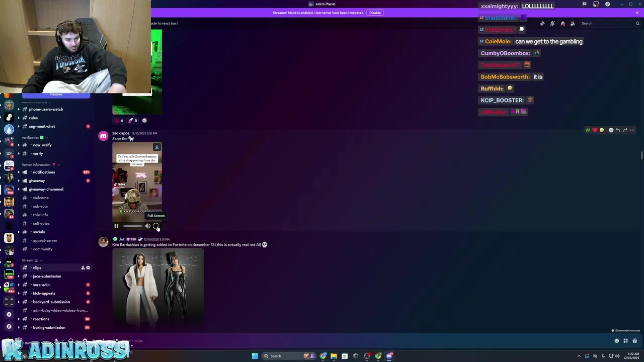Open the verify channel
Screen dimensions: 644x362
pyautogui.click(x=38, y=153)
